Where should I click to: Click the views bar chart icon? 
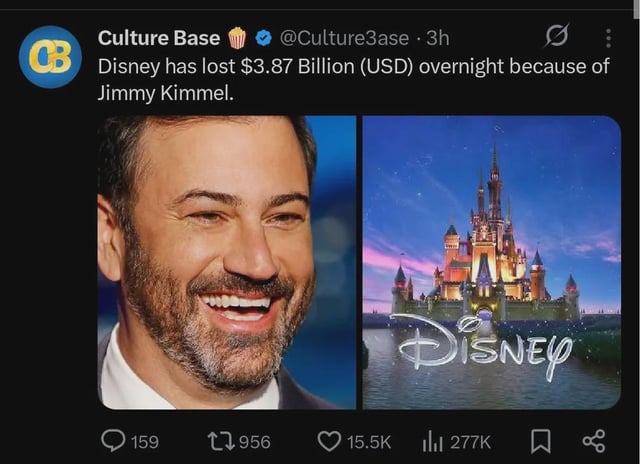[433, 441]
